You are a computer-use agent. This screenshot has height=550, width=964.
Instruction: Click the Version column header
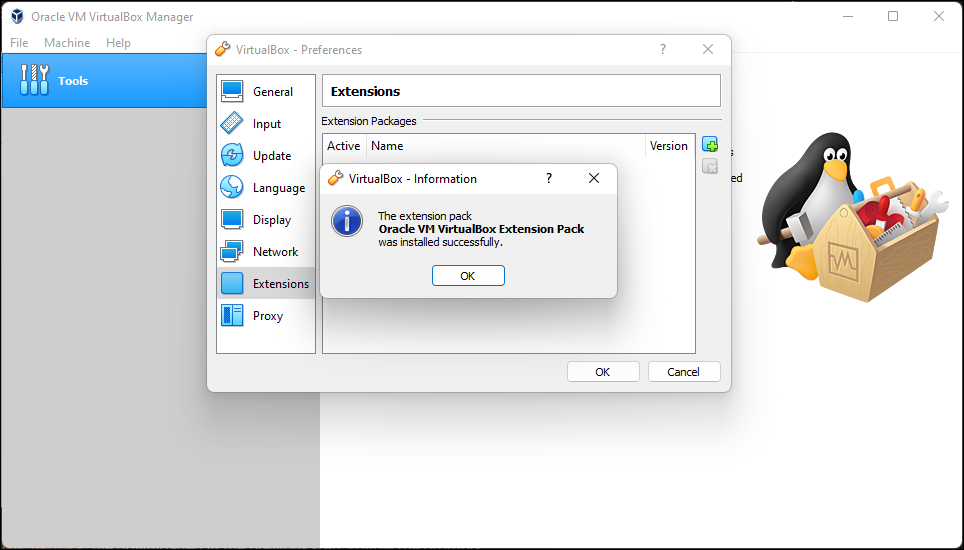(668, 146)
